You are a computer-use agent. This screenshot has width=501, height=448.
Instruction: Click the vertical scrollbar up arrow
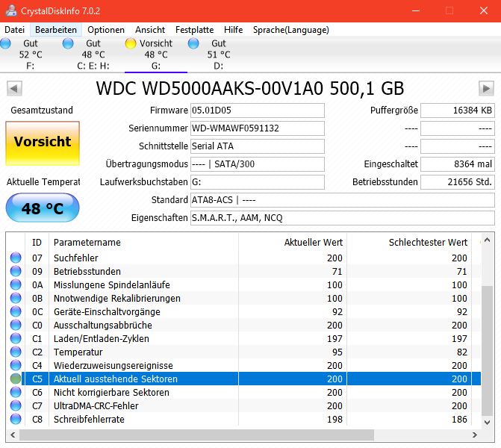[488, 240]
